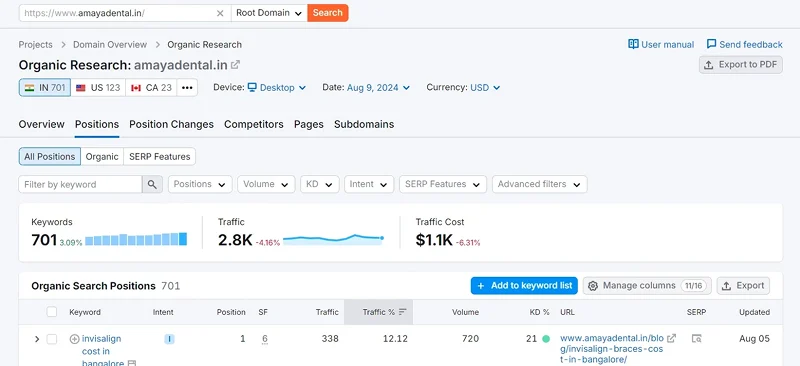Screen dimensions: 800x366
Task: Open the Volume filter dropdown
Action: click(266, 184)
